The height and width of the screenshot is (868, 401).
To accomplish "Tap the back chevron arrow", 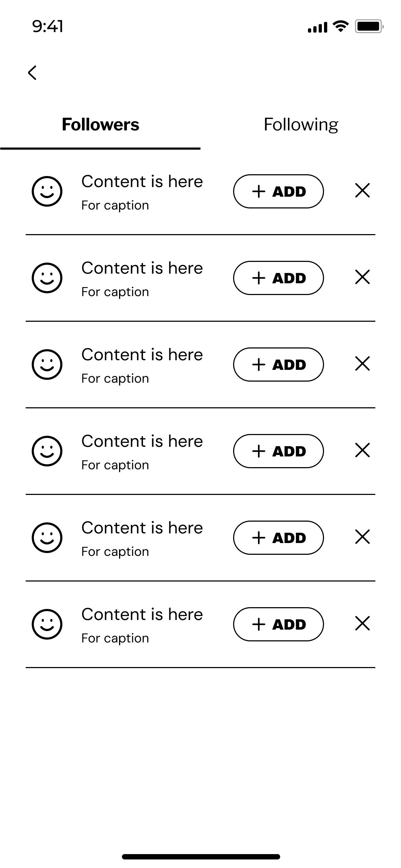I will click(x=32, y=73).
